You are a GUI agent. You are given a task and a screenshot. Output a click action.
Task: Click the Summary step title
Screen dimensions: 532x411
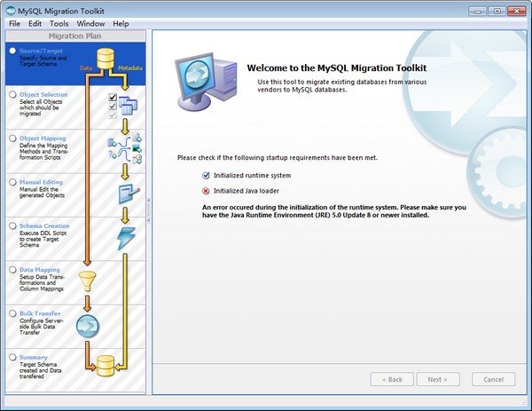(34, 357)
